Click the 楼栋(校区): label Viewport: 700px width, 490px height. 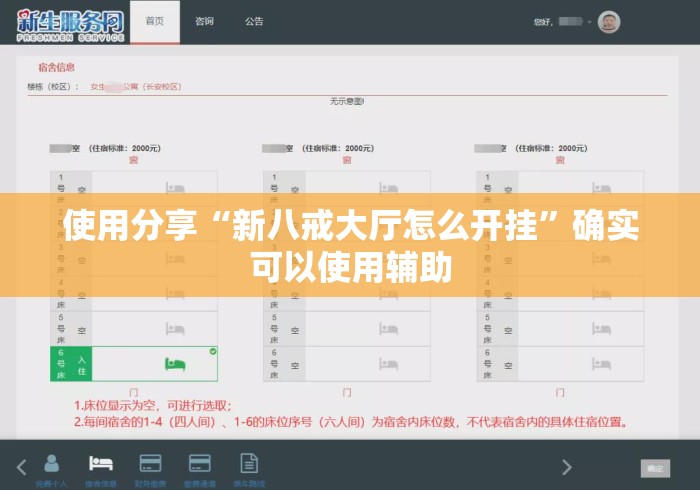click(x=53, y=87)
